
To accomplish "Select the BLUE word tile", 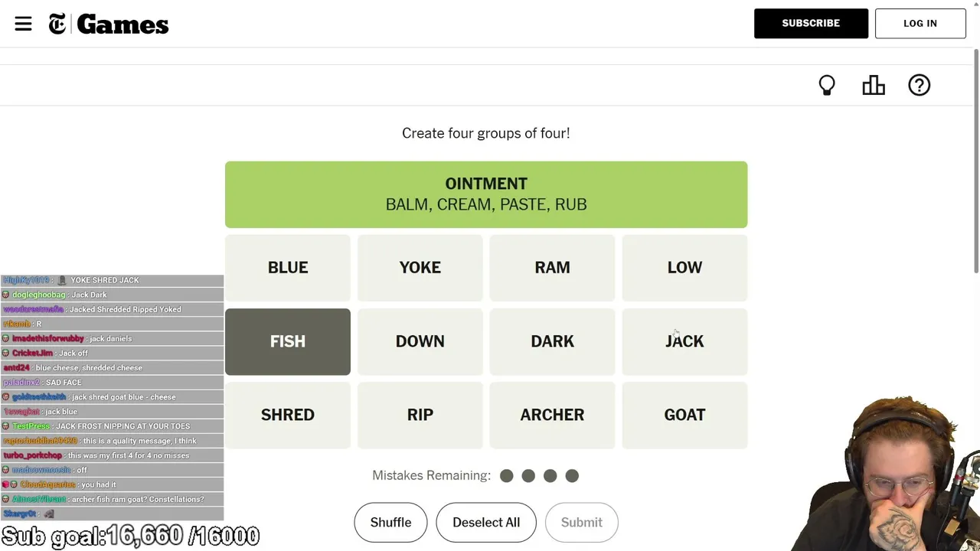I will tap(288, 267).
